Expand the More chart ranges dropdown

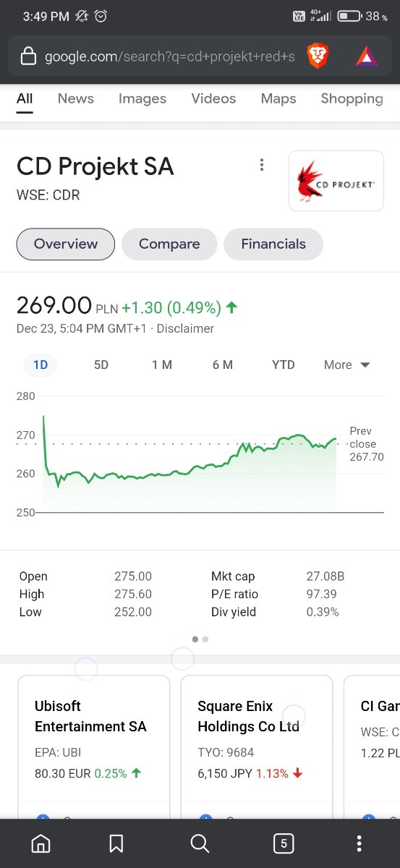pyautogui.click(x=347, y=365)
